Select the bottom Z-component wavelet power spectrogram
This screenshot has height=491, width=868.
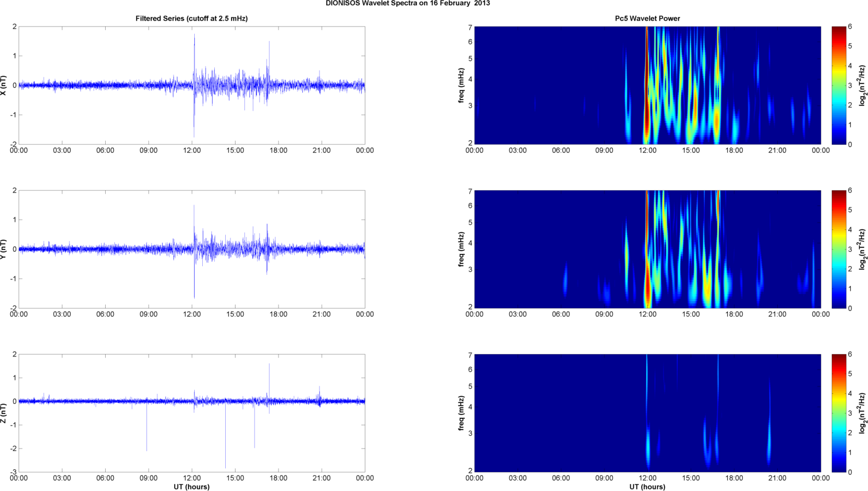[x=647, y=413]
